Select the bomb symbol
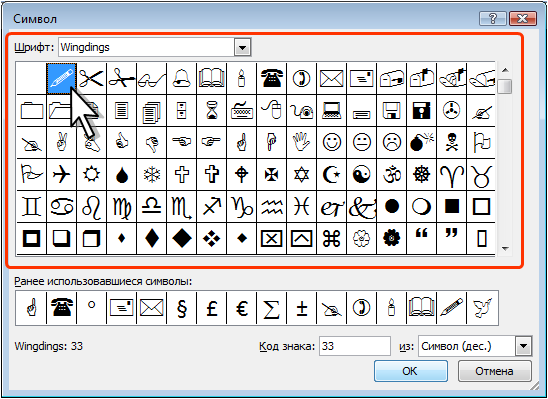 pyautogui.click(x=421, y=143)
